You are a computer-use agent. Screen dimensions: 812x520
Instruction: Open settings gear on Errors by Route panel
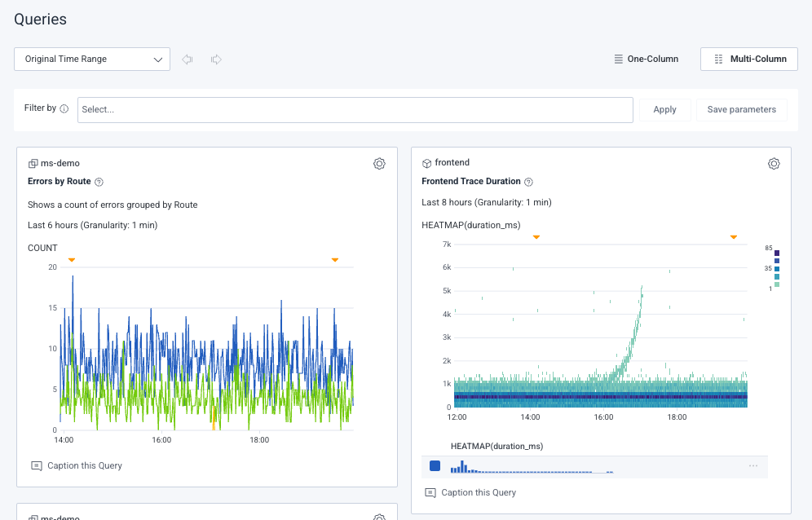point(379,164)
